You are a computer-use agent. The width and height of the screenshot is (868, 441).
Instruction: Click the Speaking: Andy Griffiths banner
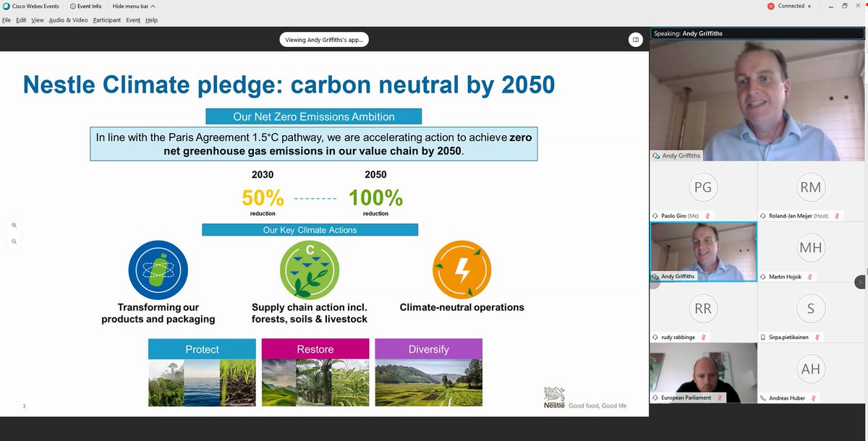[x=757, y=33]
